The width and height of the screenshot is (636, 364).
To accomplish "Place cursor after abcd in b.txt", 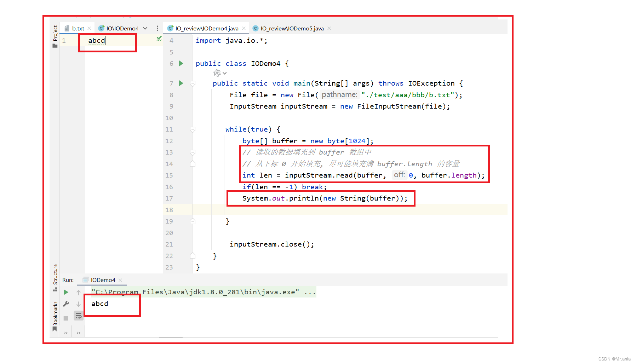I will 105,40.
